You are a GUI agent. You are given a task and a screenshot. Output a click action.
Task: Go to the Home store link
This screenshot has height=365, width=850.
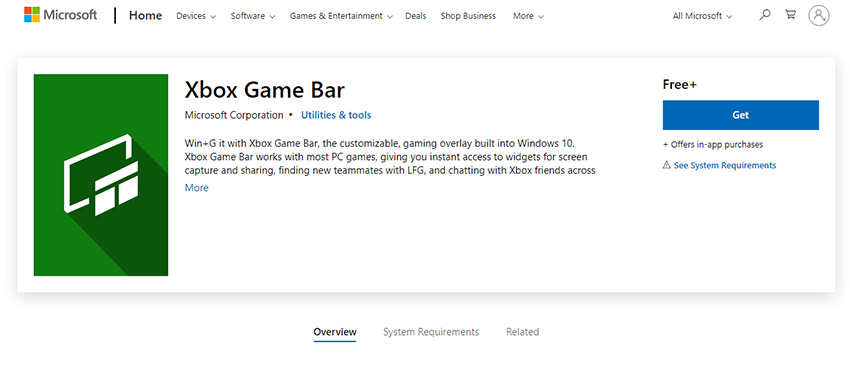click(145, 16)
